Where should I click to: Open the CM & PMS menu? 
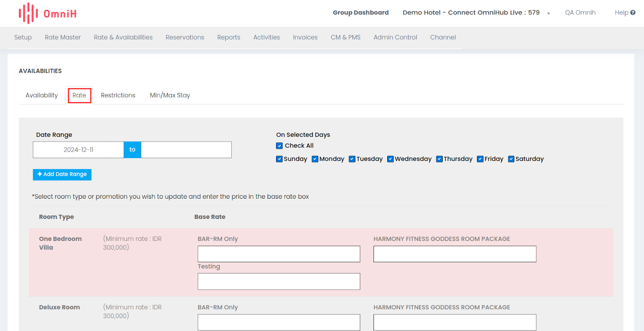click(345, 37)
